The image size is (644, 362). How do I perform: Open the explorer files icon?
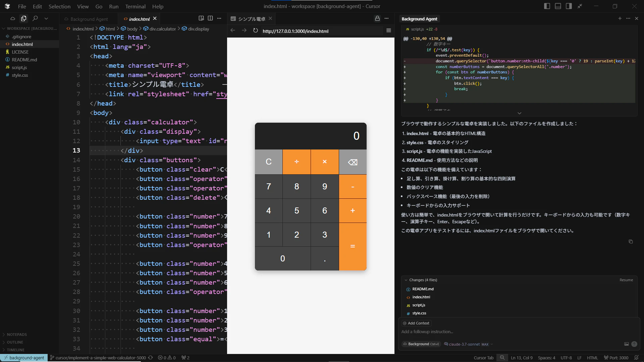click(23, 18)
